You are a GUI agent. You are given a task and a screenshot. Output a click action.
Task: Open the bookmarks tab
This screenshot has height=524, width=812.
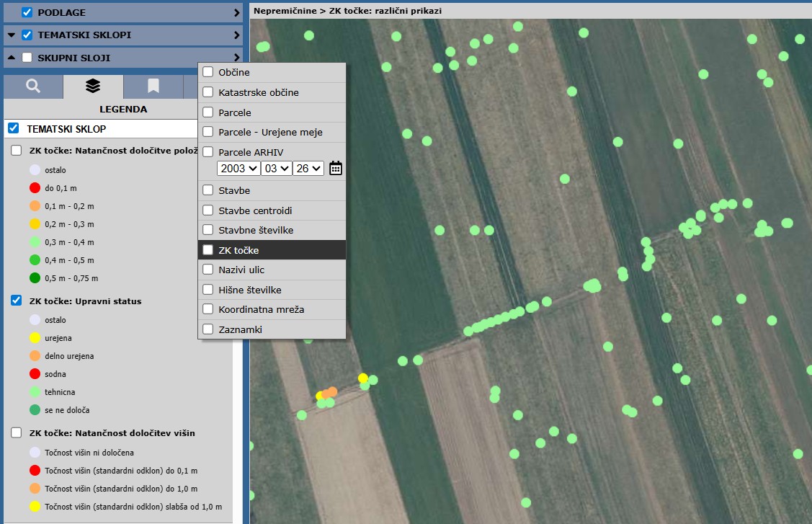(x=153, y=86)
